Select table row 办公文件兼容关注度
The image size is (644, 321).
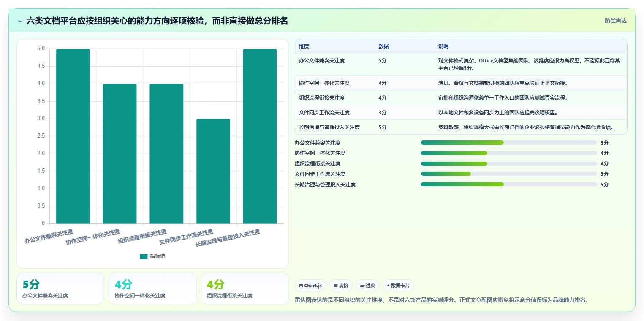pyautogui.click(x=461, y=64)
